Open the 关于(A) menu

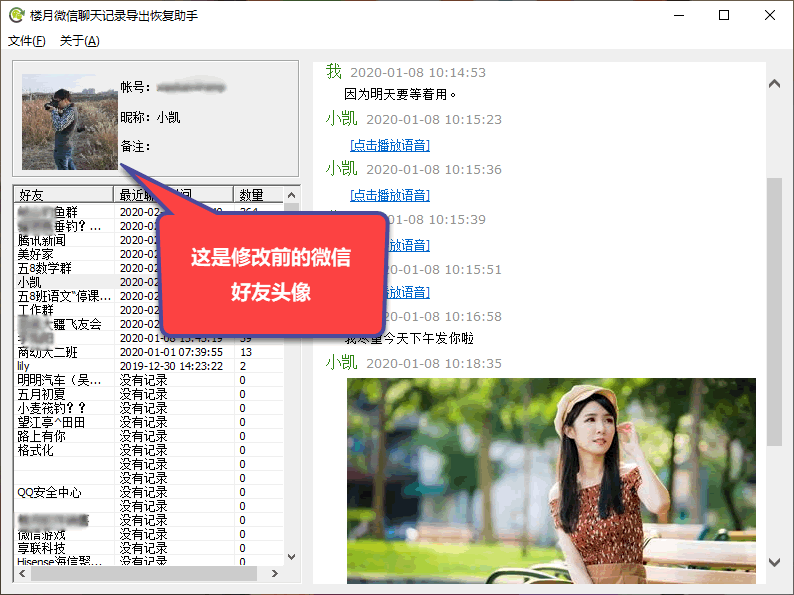click(80, 41)
